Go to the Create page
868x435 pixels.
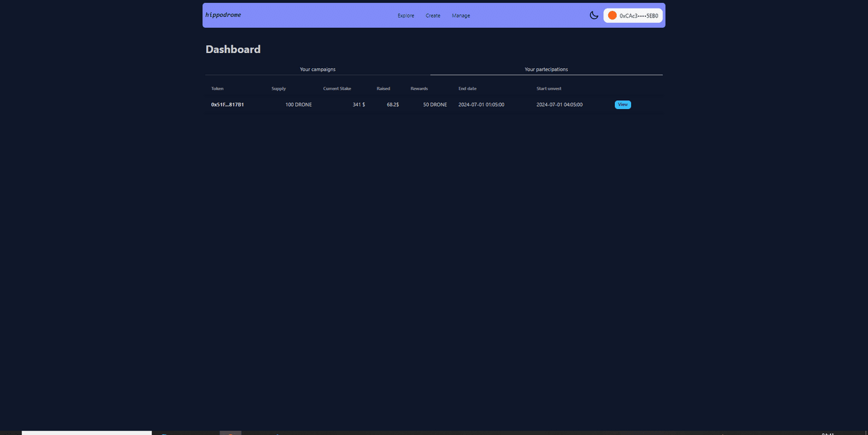click(x=433, y=16)
